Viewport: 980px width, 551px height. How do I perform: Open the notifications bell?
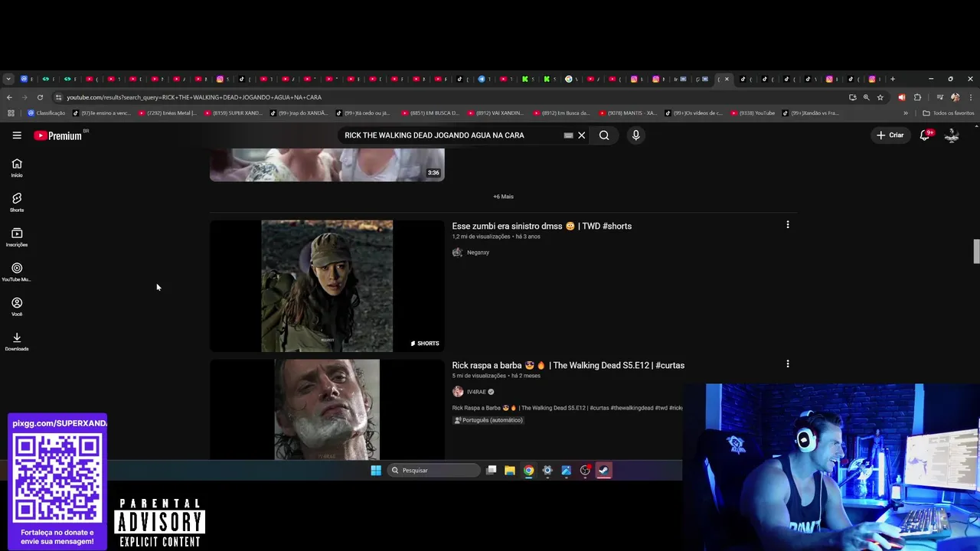point(925,135)
